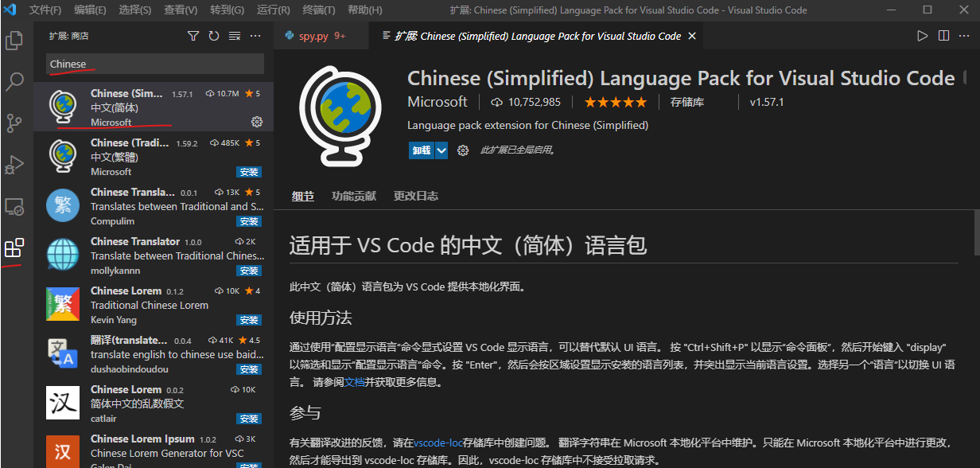
Task: Open Remote Explorer in activity bar
Action: (14, 207)
